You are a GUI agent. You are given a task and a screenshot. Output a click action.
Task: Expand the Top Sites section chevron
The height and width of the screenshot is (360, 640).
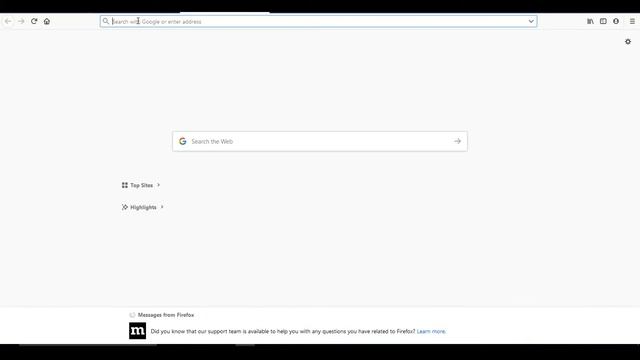pyautogui.click(x=159, y=185)
